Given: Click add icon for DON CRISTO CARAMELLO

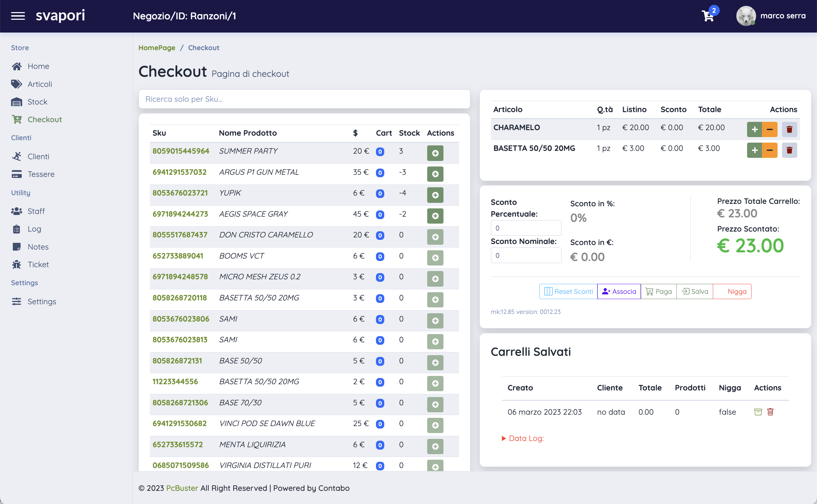Looking at the screenshot, I should pos(435,237).
